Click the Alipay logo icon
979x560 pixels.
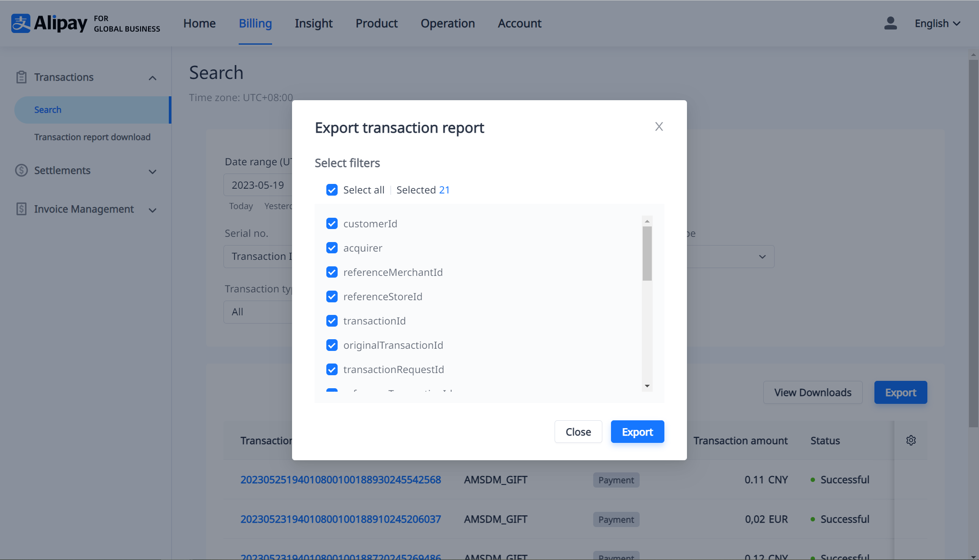pyautogui.click(x=21, y=23)
